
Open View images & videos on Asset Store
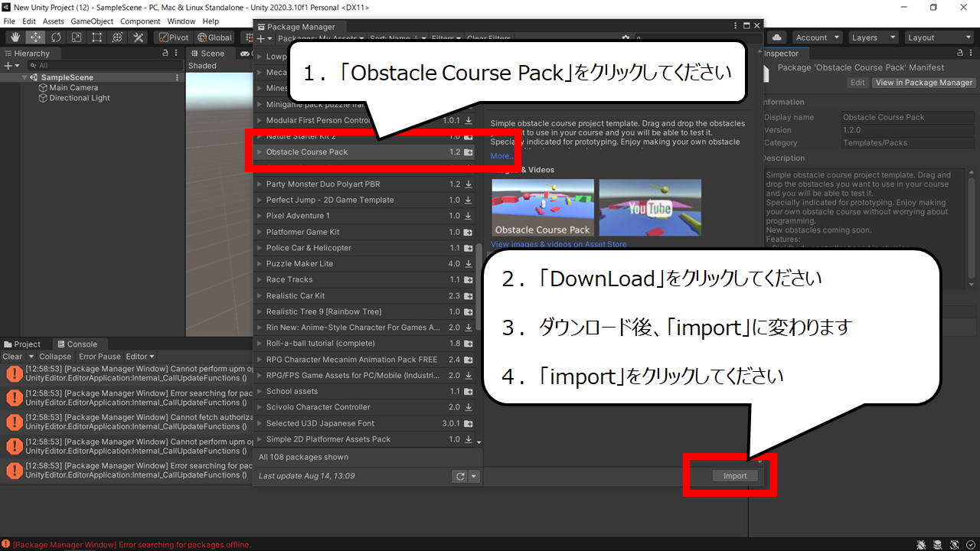558,244
